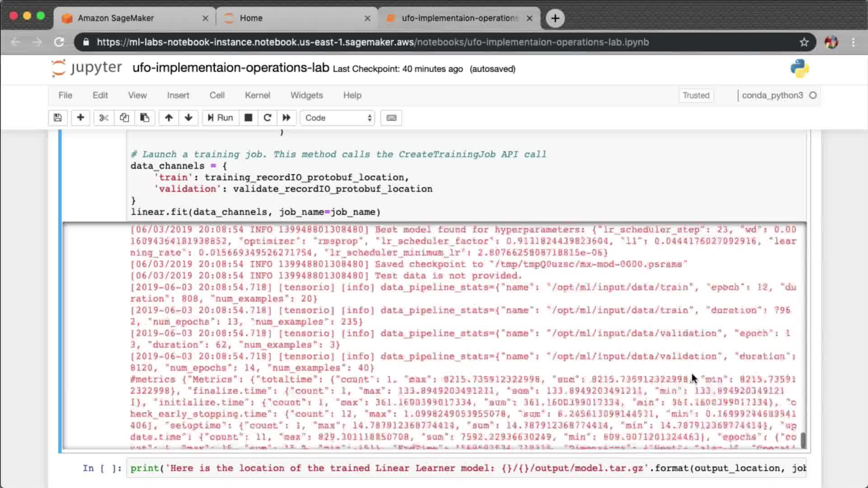Open the Cell menu
This screenshot has height=488, width=868.
217,95
